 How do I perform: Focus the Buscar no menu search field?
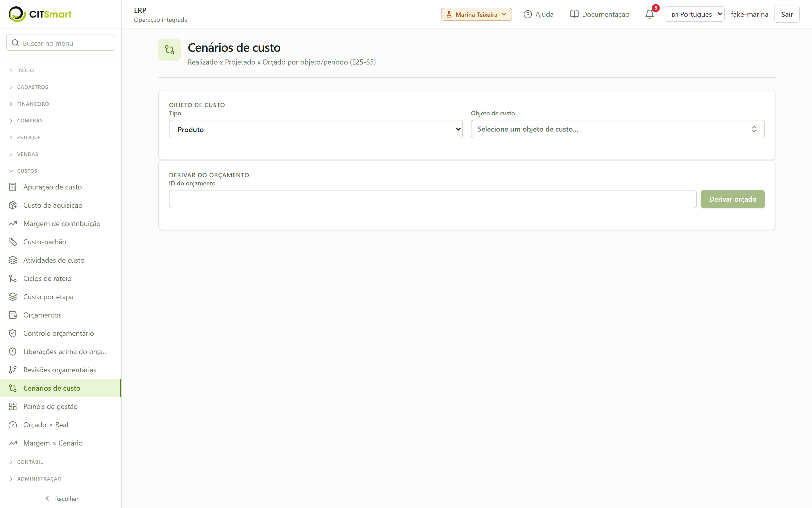(61, 43)
